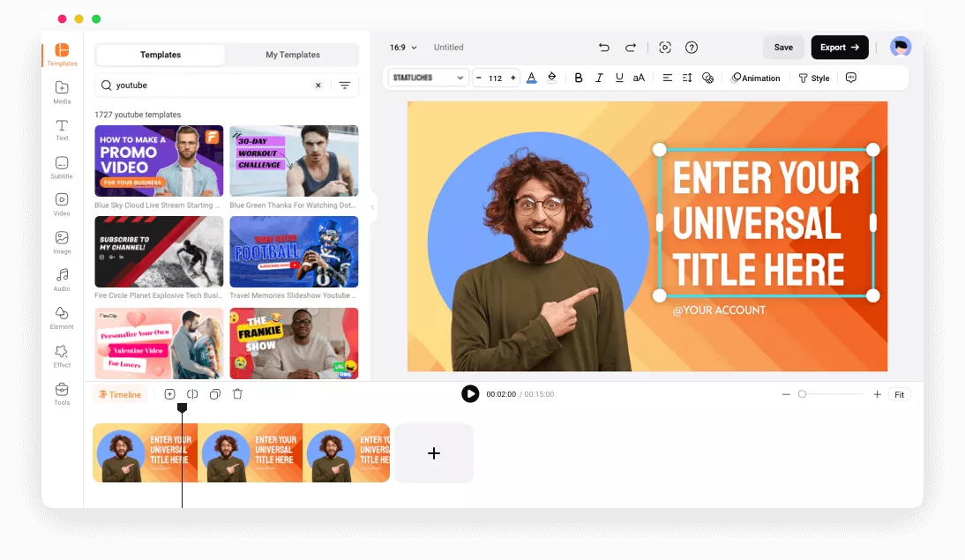Image resolution: width=965 pixels, height=560 pixels.
Task: Select the Templates tab
Action: [160, 55]
